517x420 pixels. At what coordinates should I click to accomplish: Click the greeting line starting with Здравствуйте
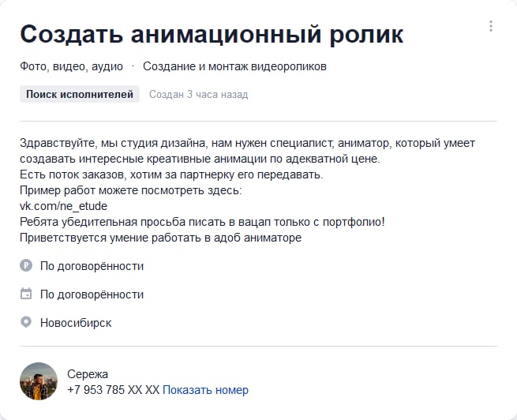tap(247, 144)
